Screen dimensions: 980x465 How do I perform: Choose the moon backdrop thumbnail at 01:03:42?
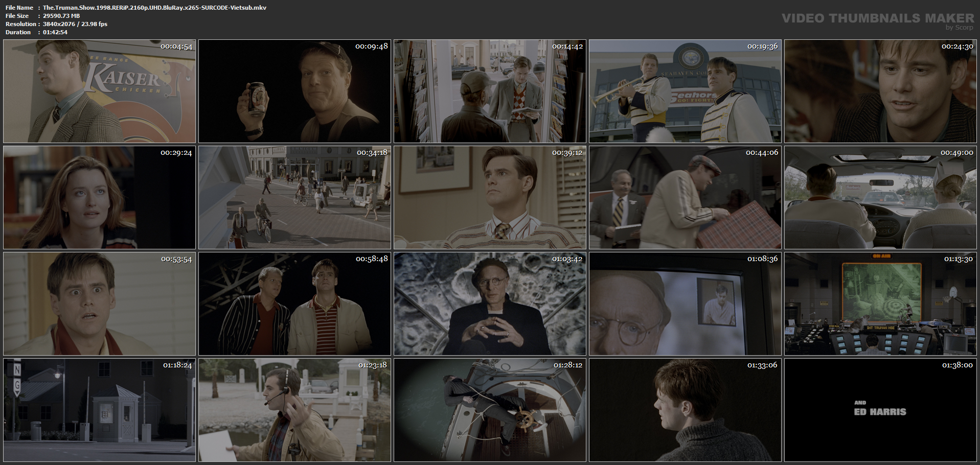(490, 304)
